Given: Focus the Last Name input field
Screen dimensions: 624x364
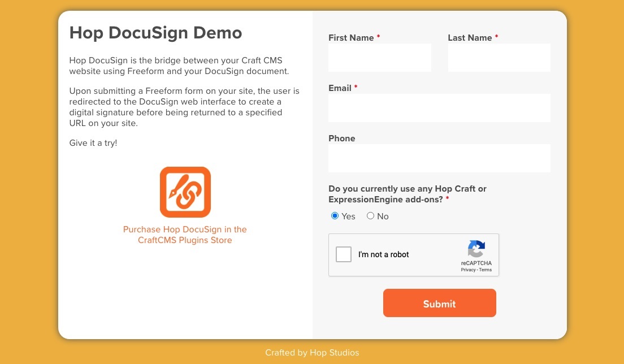Looking at the screenshot, I should (x=499, y=58).
